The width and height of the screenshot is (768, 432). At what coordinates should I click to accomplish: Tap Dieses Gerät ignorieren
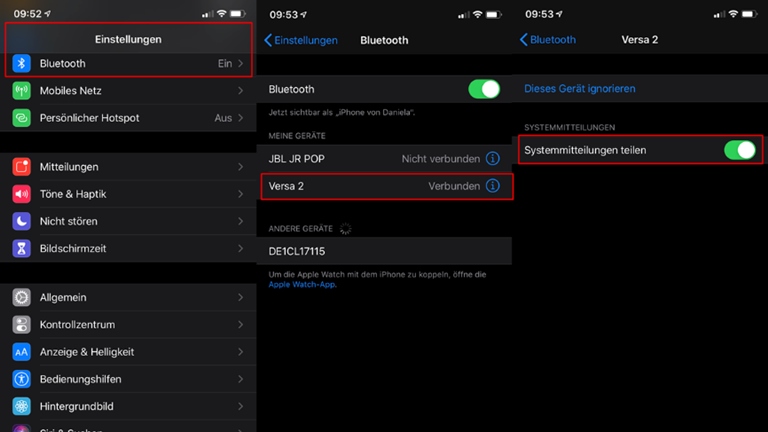(579, 89)
